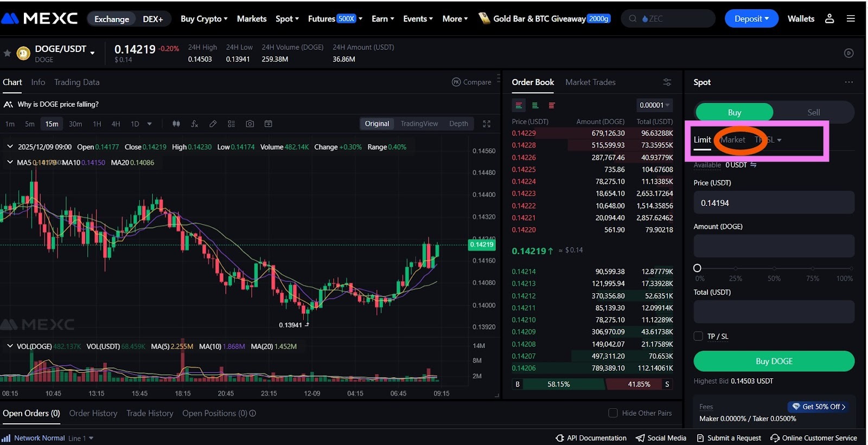Show sell orders only in order book
868x445 pixels.
552,106
